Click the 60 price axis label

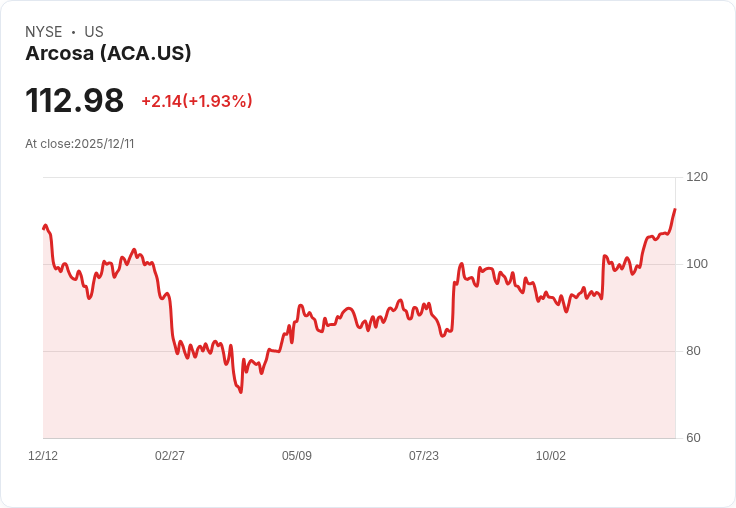click(x=693, y=438)
